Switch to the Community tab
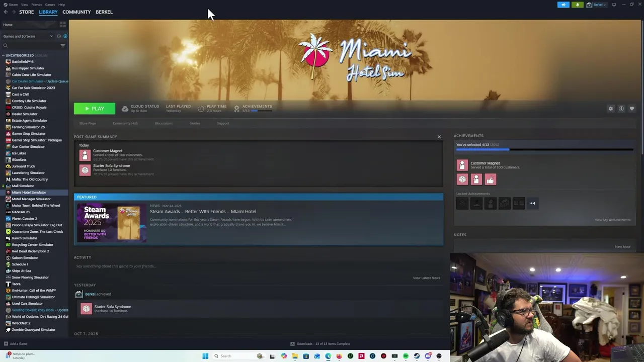Viewport: 644px width, 362px height. pyautogui.click(x=76, y=12)
